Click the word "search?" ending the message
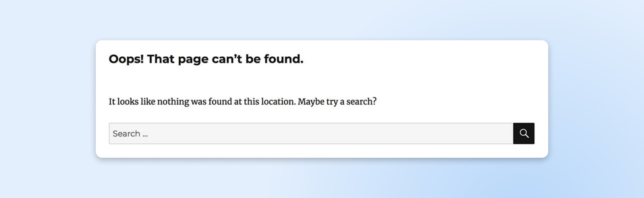The image size is (644, 198). 361,101
